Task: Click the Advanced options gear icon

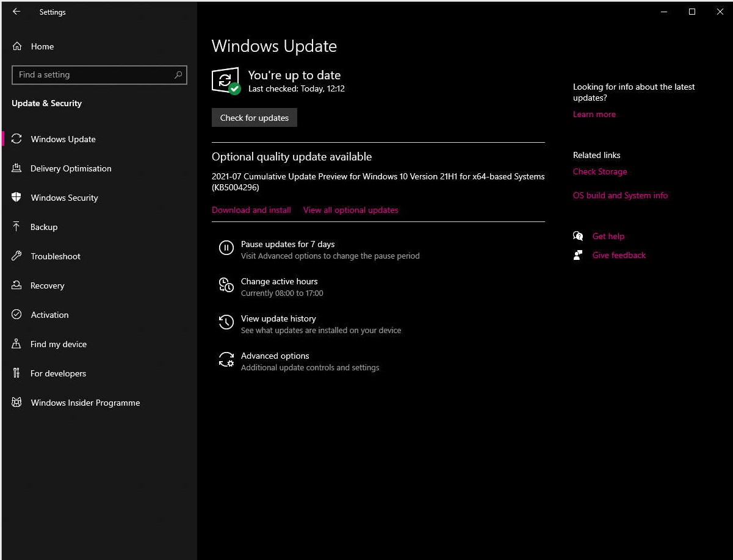Action: click(226, 360)
